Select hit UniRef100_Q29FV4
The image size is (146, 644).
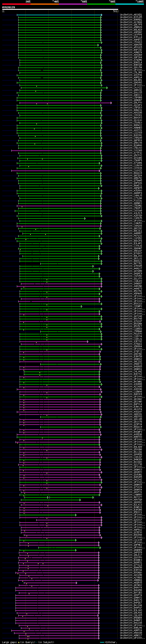coord(131,424)
